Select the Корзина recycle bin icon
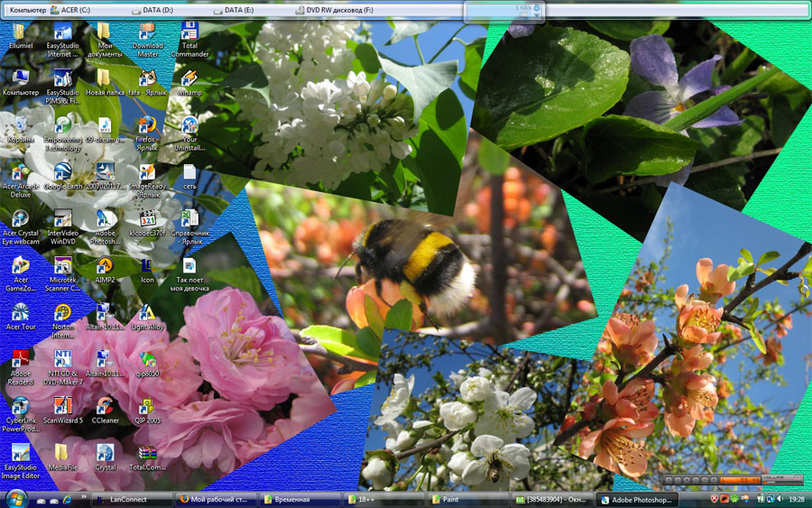812x508 pixels. pos(20,125)
